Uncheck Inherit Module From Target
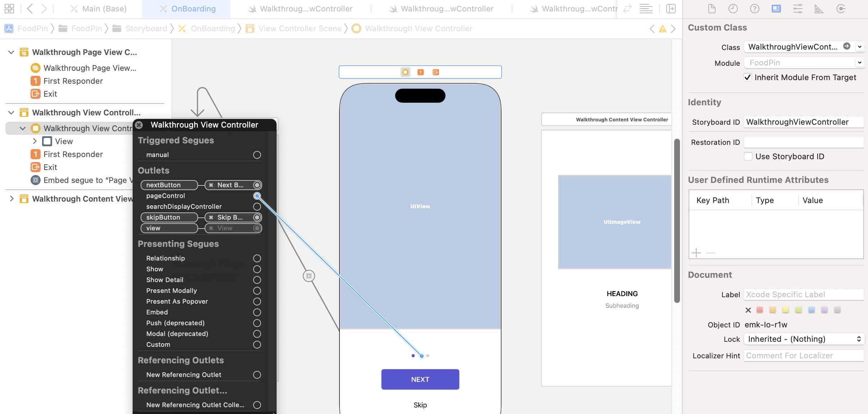This screenshot has width=868, height=414. click(x=748, y=77)
